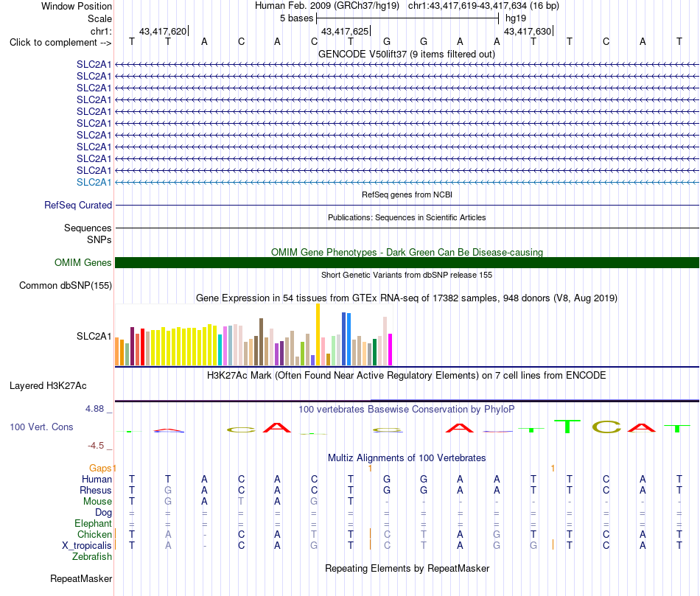Click the dark green OMIM gene bar

pyautogui.click(x=407, y=262)
